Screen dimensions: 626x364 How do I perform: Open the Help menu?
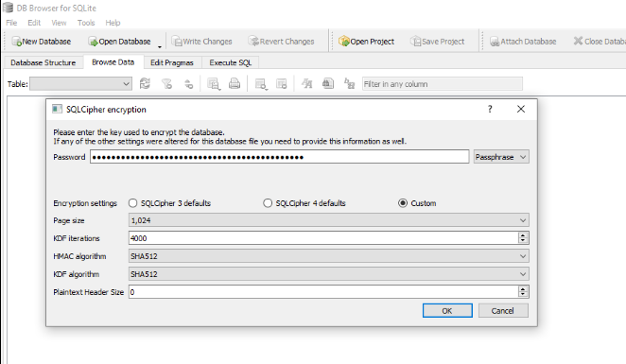113,23
